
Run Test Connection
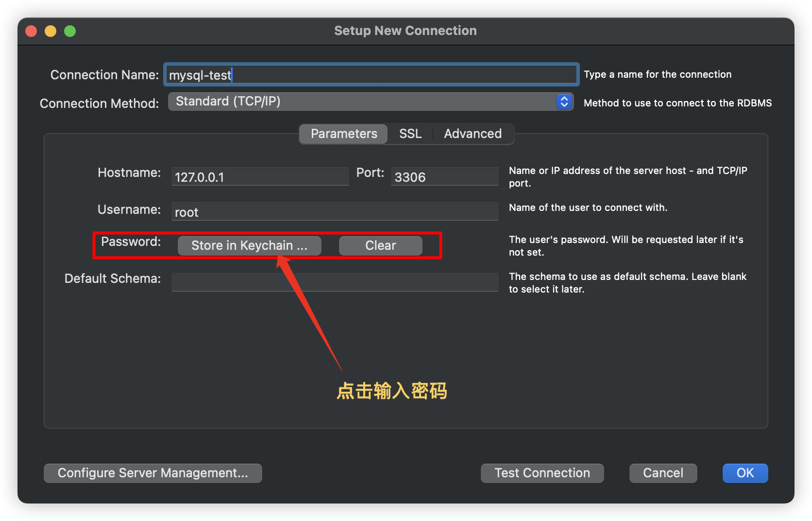[542, 473]
